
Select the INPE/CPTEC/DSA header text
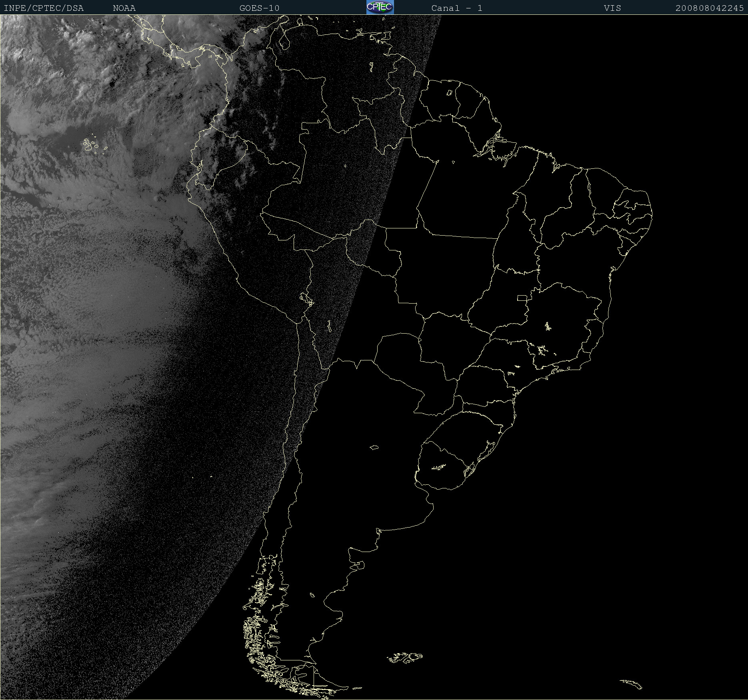pos(44,8)
